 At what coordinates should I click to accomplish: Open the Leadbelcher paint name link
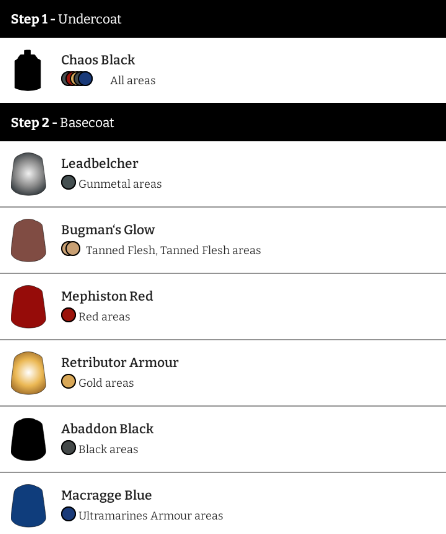100,163
